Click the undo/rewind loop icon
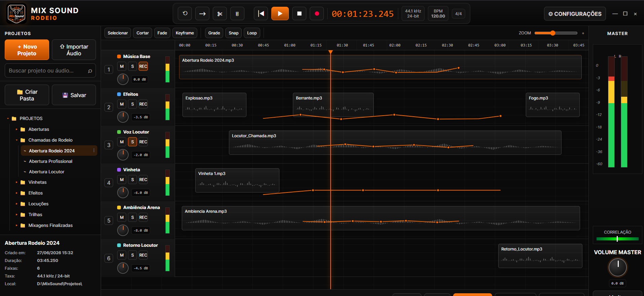This screenshot has height=296, width=644. click(x=185, y=13)
